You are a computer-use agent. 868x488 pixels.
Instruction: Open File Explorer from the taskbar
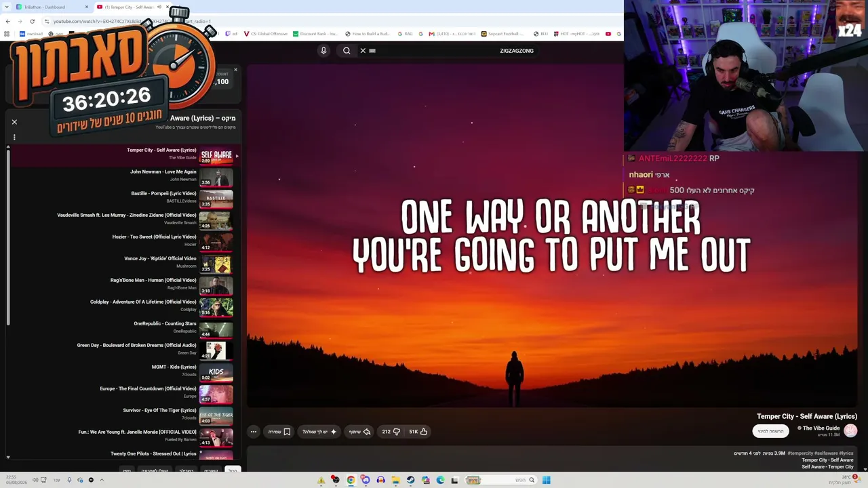(395, 480)
